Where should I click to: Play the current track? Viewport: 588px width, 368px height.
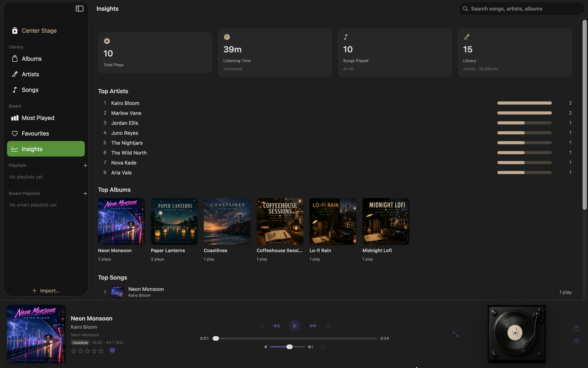(295, 326)
